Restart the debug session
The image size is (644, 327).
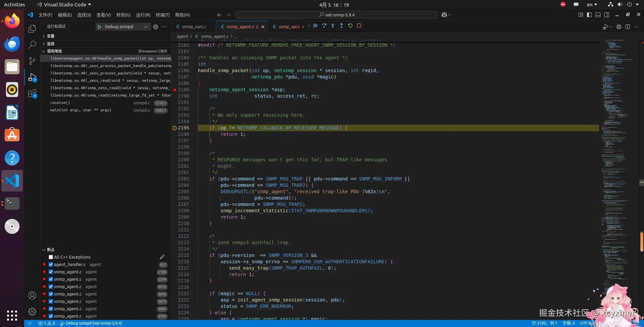(x=350, y=25)
